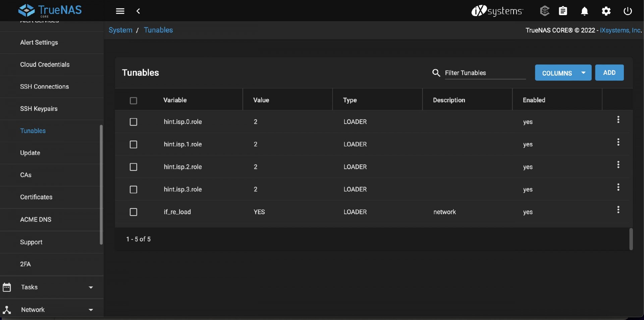Click the Tasks calendar icon

point(7,287)
